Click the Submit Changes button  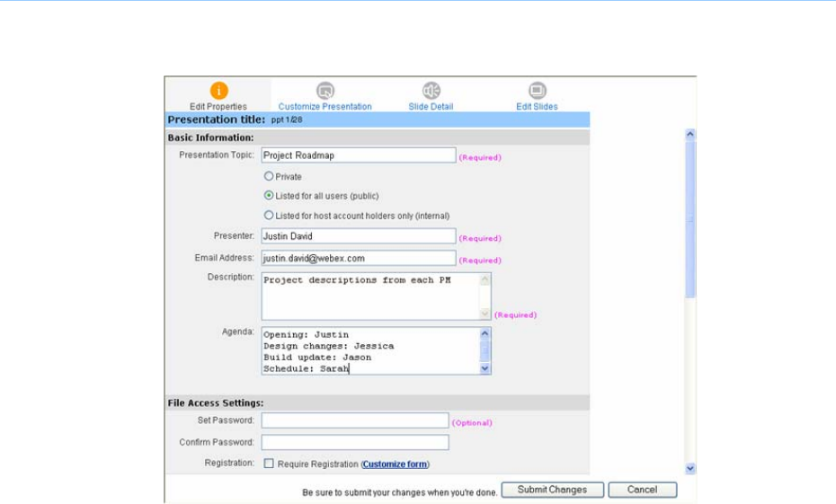tap(552, 490)
